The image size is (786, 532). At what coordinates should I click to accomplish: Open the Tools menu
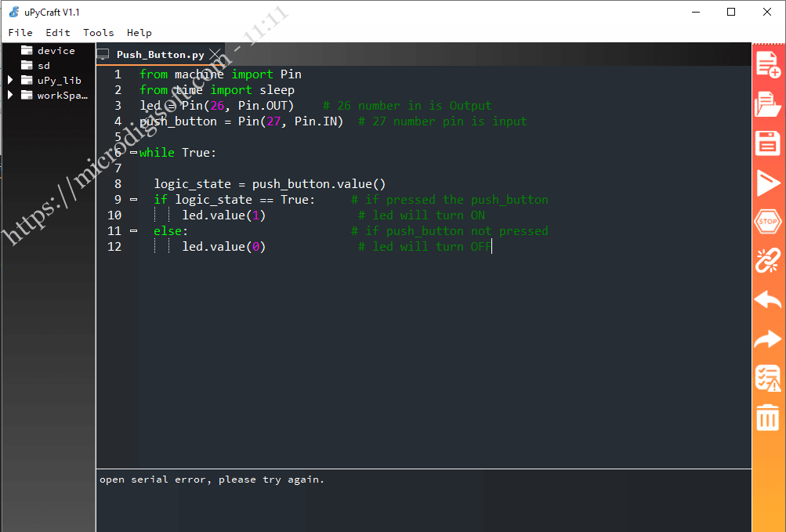pos(98,32)
